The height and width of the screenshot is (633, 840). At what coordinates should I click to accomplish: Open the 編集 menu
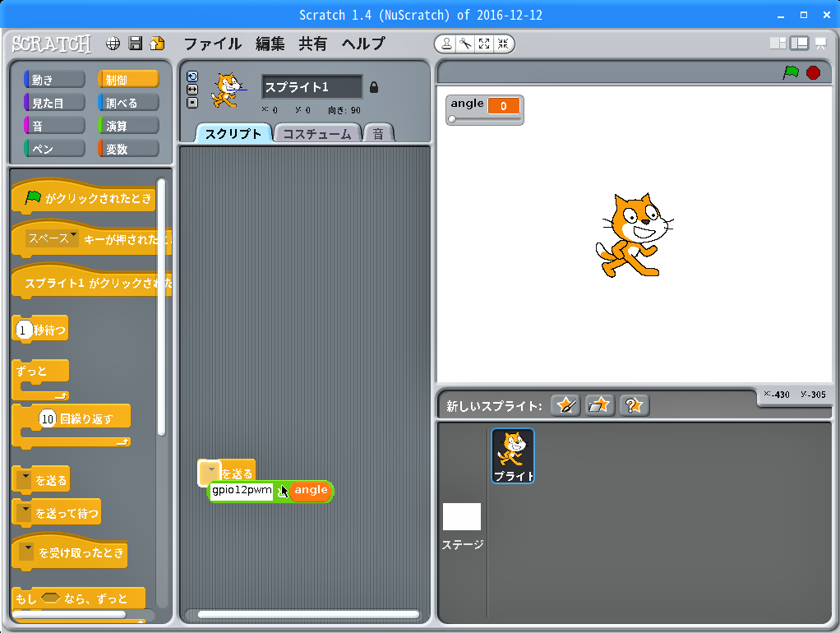(270, 44)
